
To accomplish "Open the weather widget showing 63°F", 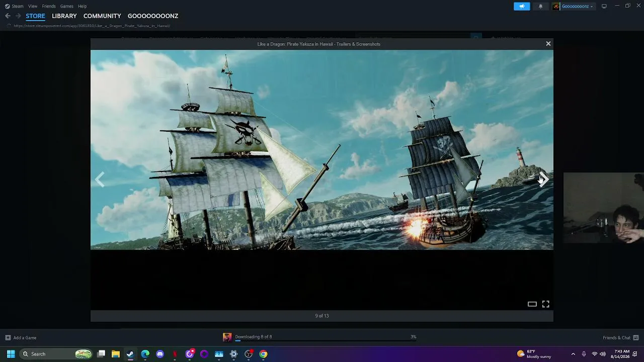I will pyautogui.click(x=534, y=354).
